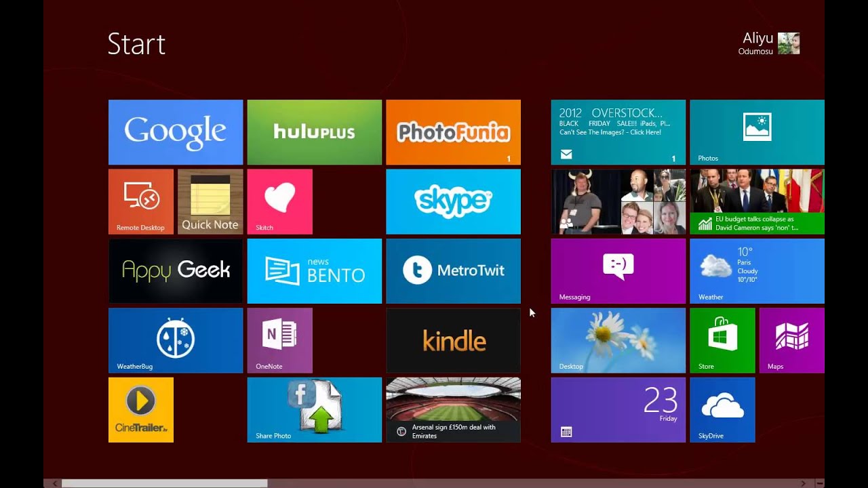Launch the OneNote tile
868x488 pixels.
point(280,340)
